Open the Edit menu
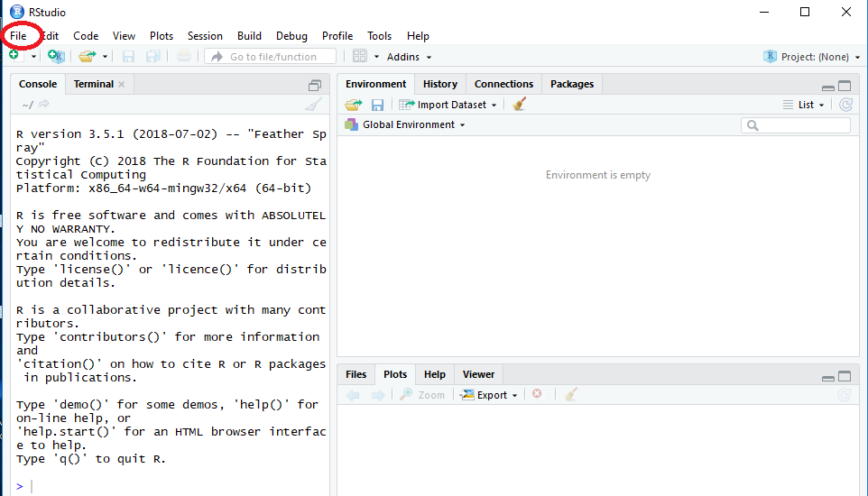 pos(51,36)
